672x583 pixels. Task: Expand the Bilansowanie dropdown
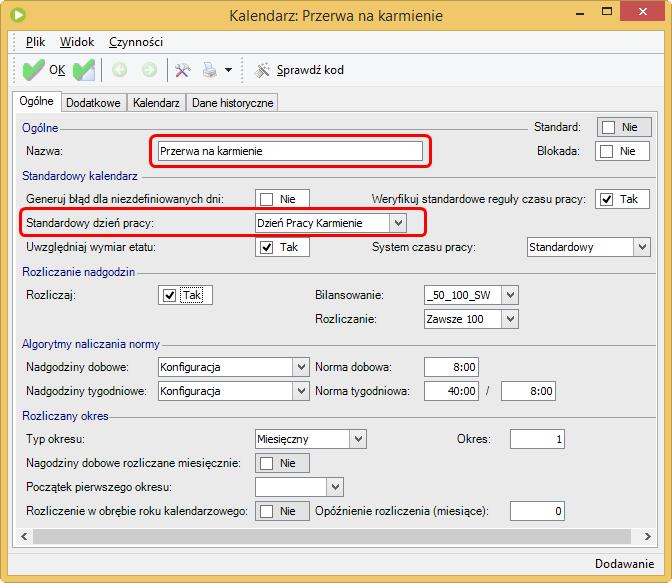click(x=510, y=295)
